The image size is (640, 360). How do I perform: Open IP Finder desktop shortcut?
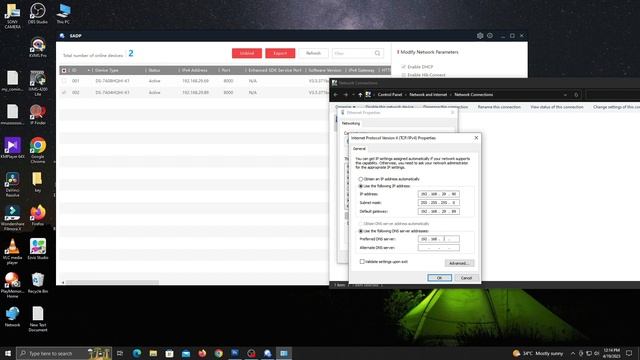click(38, 115)
